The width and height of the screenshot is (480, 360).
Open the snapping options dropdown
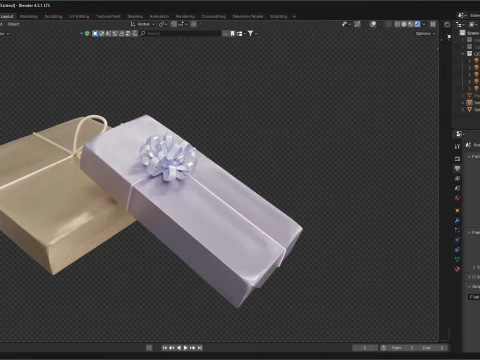tap(182, 24)
